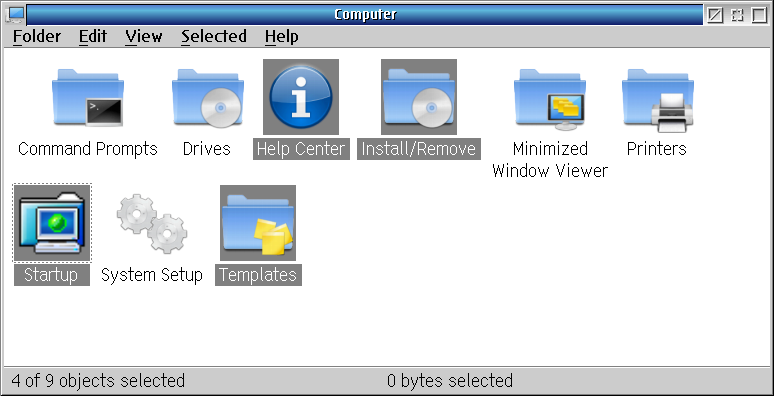This screenshot has height=396, width=774.
Task: Click the "Help Center" highlighted label
Action: [x=301, y=149]
